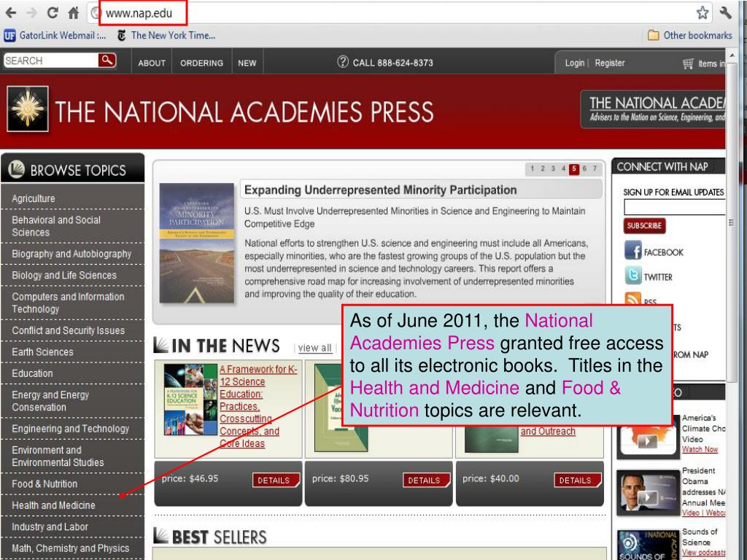Click The National Academies banner

coord(654,109)
